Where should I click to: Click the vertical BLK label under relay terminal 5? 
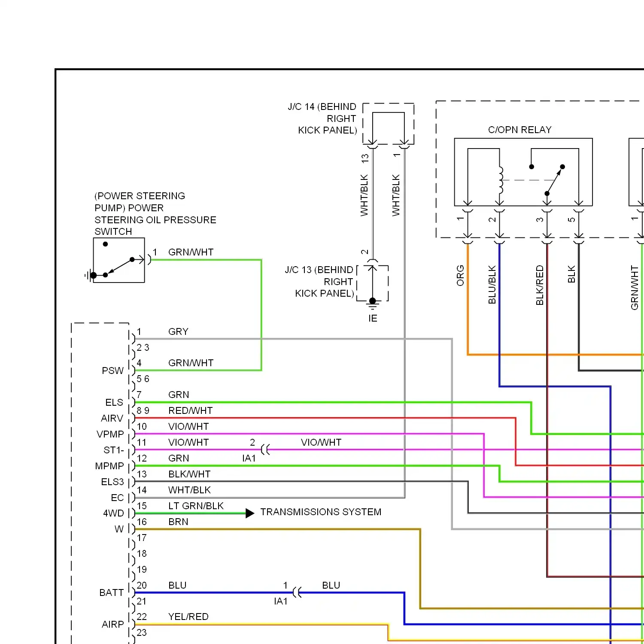(x=571, y=274)
